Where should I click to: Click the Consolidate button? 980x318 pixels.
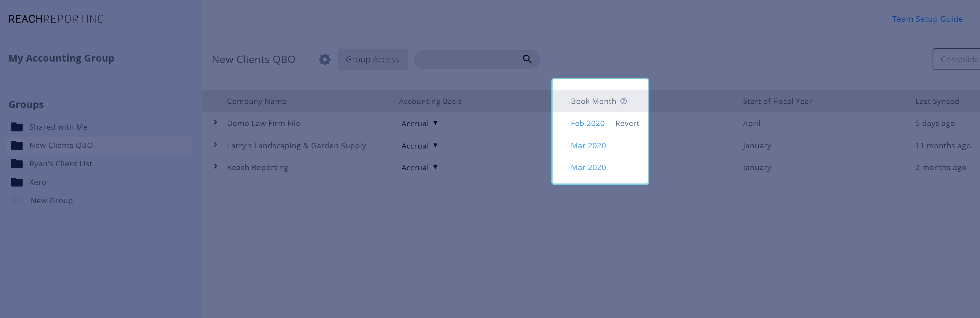[x=956, y=59]
